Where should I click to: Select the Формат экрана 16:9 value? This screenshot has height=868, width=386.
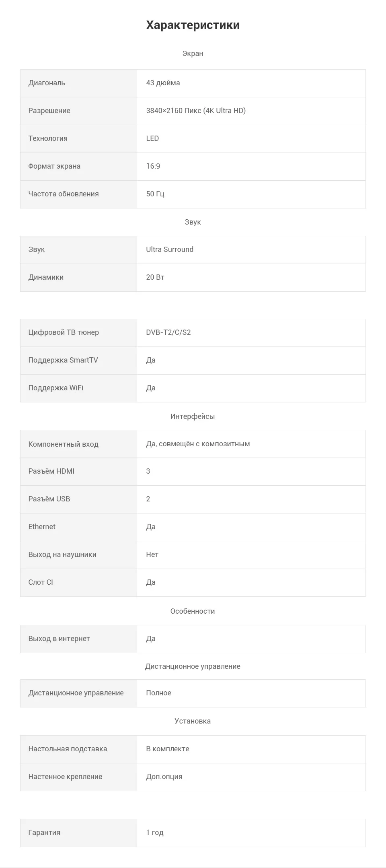point(153,166)
